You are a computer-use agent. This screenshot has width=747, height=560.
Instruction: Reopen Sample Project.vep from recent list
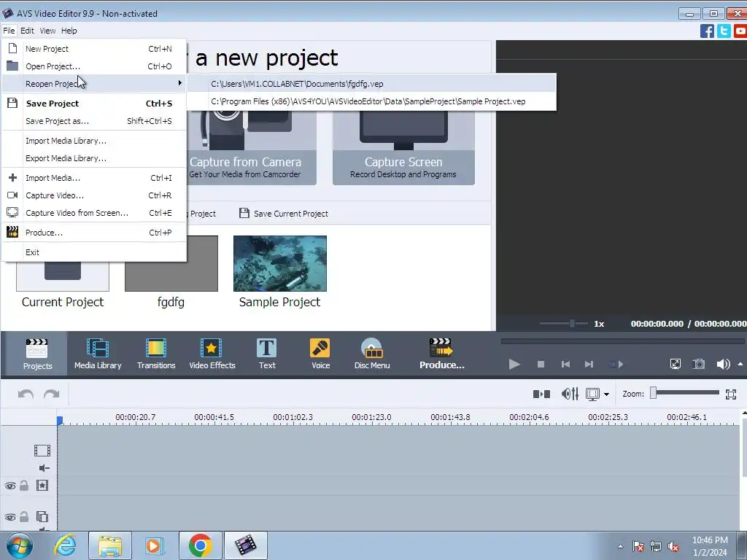pos(371,101)
